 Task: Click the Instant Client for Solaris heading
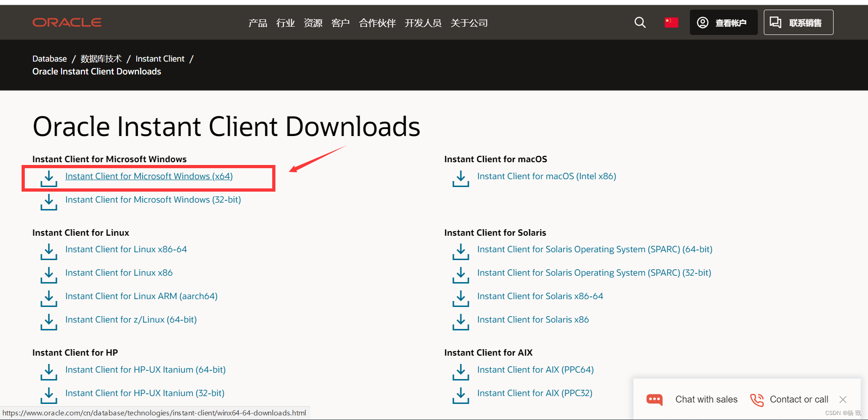495,233
